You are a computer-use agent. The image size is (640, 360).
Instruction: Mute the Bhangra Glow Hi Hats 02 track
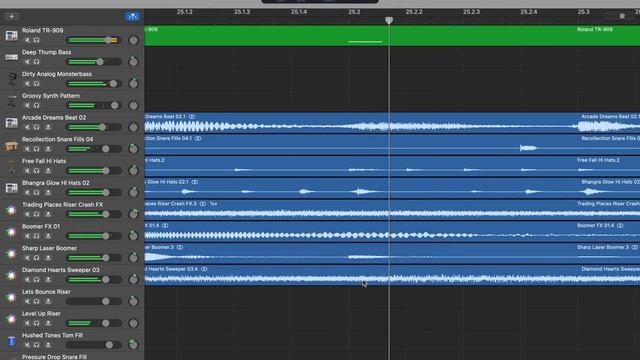pyautogui.click(x=27, y=193)
